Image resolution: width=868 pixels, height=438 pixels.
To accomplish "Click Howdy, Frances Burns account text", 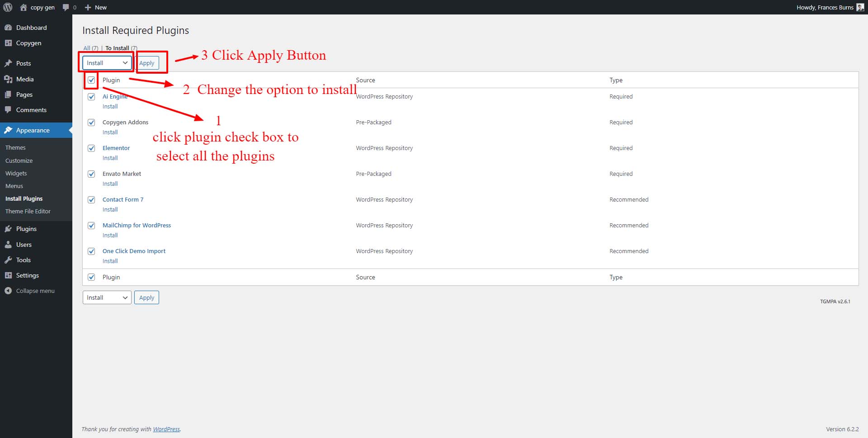I will click(825, 7).
